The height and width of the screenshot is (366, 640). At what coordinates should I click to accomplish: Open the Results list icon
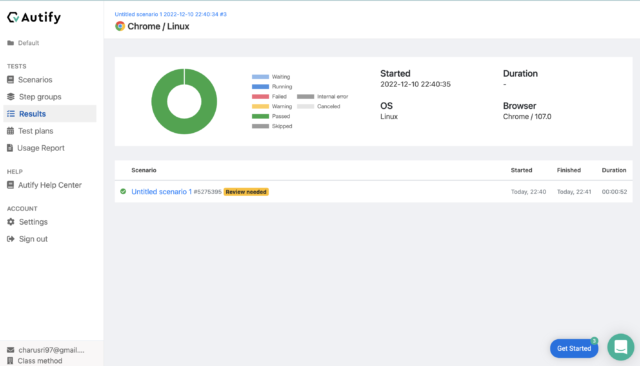[x=11, y=114]
